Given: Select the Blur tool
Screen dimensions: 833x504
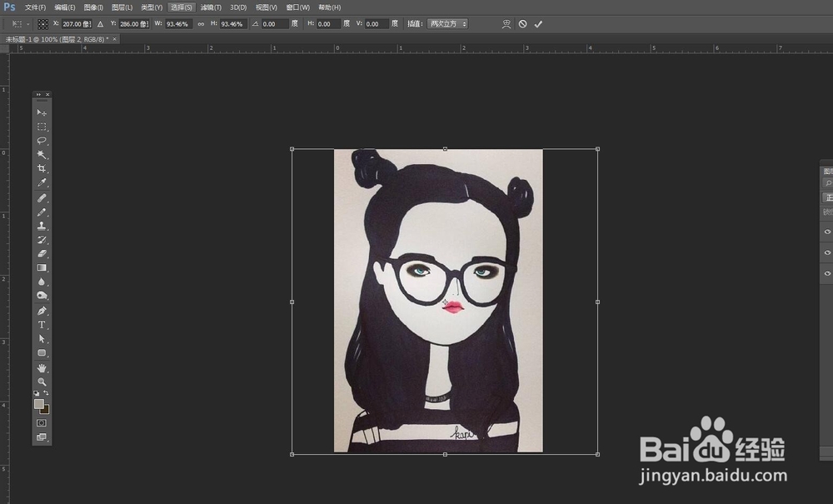Looking at the screenshot, I should click(x=42, y=282).
